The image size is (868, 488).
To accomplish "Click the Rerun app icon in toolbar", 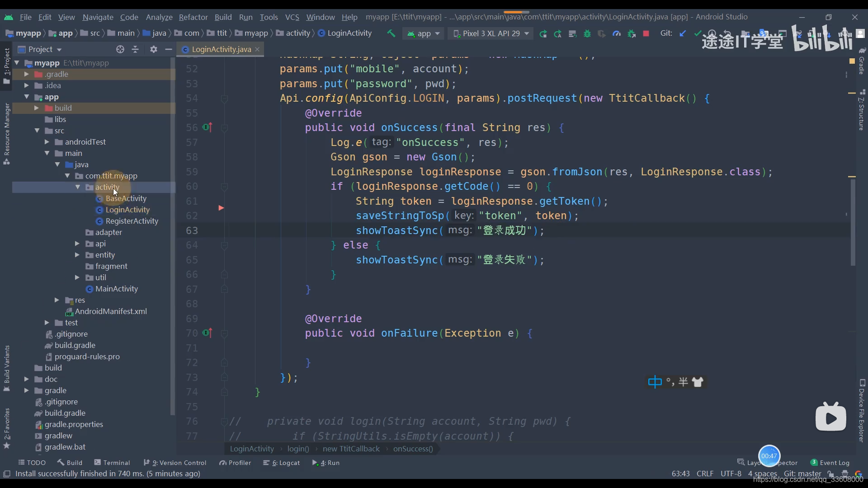I will (x=543, y=34).
